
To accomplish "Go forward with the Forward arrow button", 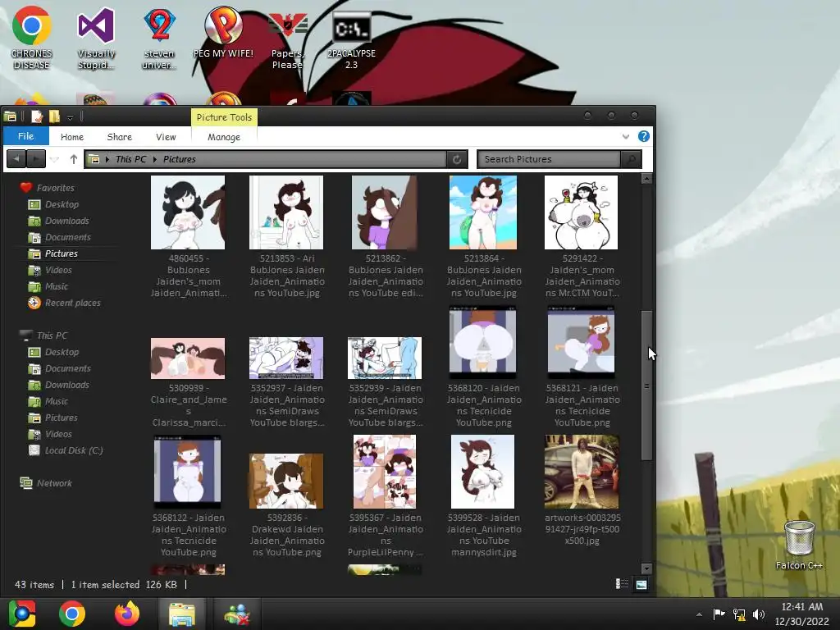I will [35, 159].
